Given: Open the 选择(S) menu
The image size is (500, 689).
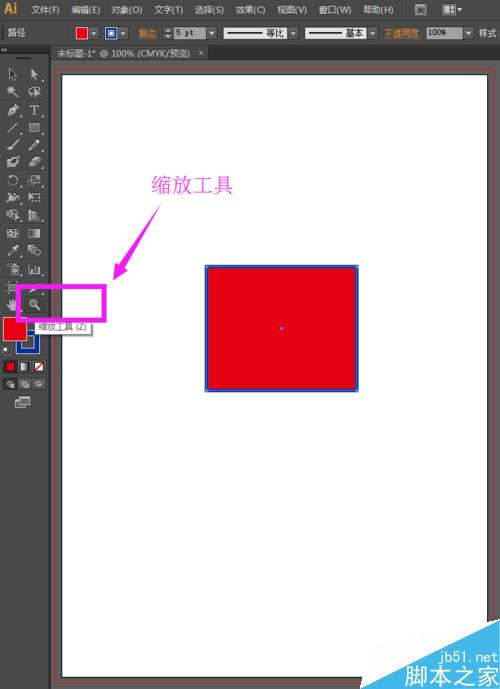Looking at the screenshot, I should tap(209, 10).
